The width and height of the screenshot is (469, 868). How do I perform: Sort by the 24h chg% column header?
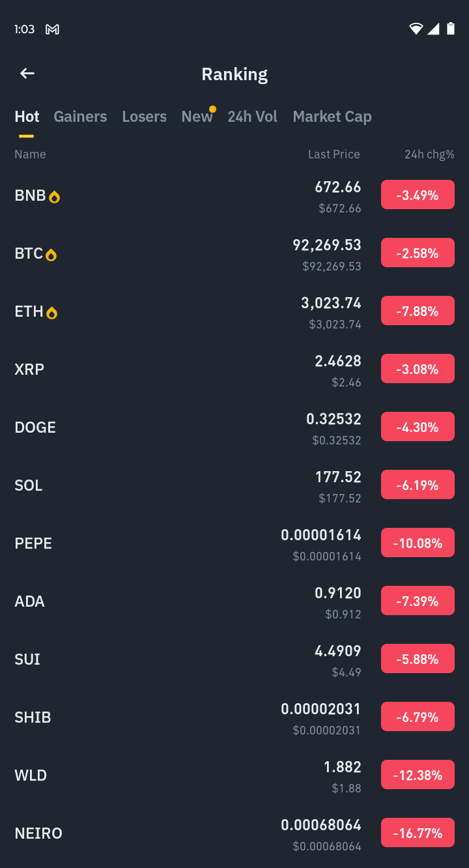point(429,154)
